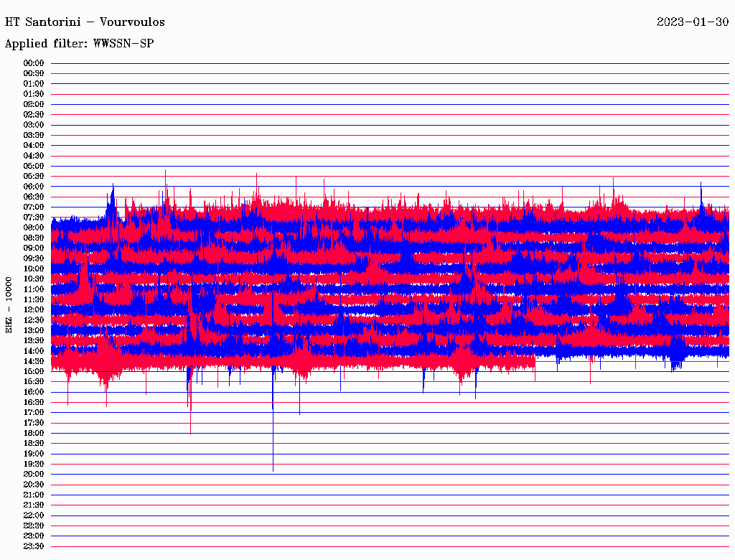Click the 21:30 time label
735x560 pixels.
(34, 505)
